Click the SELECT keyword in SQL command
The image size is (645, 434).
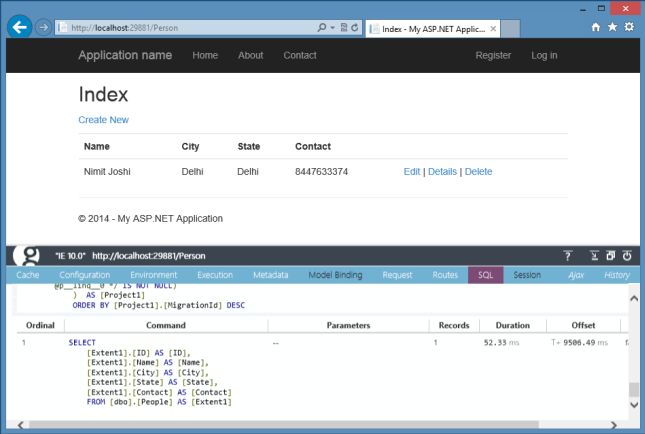coord(82,342)
